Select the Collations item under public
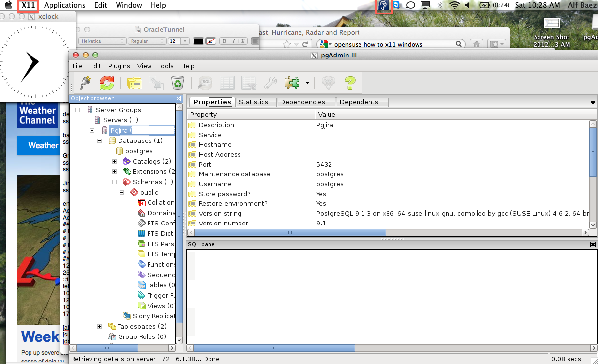This screenshot has width=598, height=364. click(x=161, y=202)
